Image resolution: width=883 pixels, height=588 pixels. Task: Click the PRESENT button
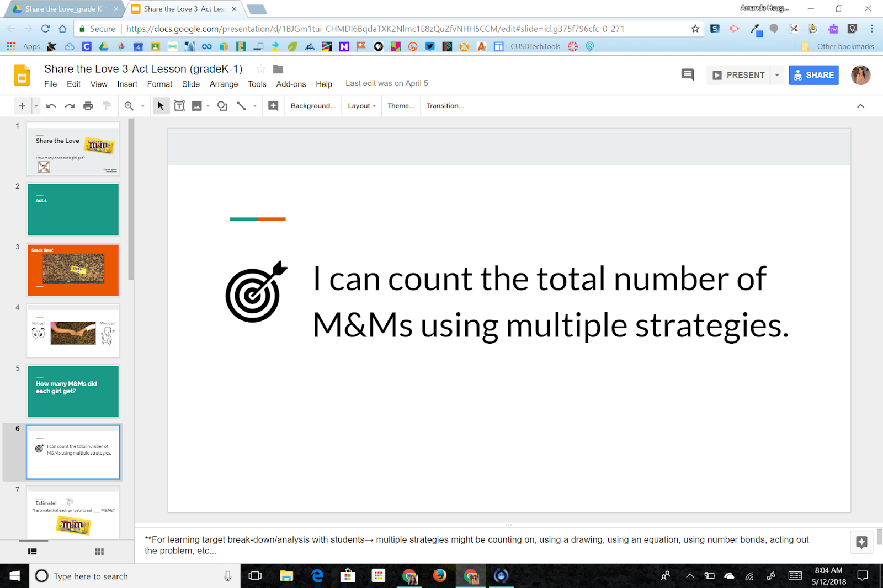point(738,75)
